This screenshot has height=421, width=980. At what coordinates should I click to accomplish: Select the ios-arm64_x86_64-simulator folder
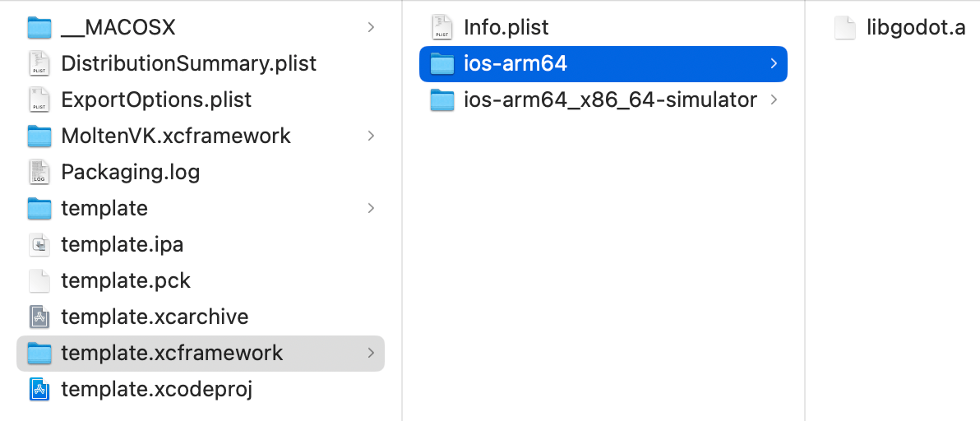(x=603, y=100)
